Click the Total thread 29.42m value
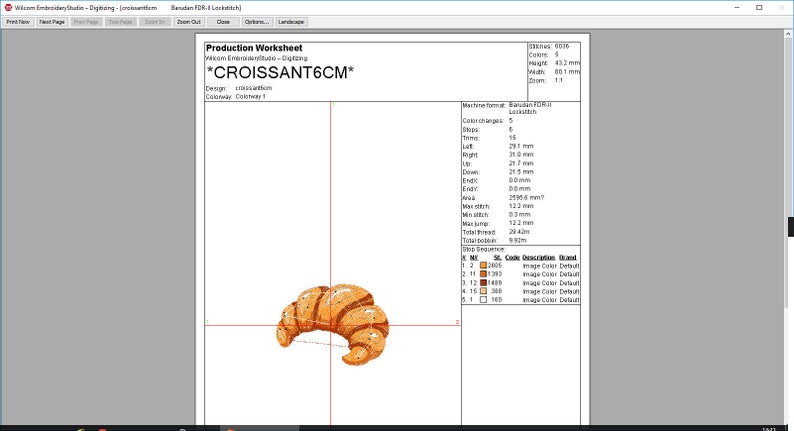 519,232
